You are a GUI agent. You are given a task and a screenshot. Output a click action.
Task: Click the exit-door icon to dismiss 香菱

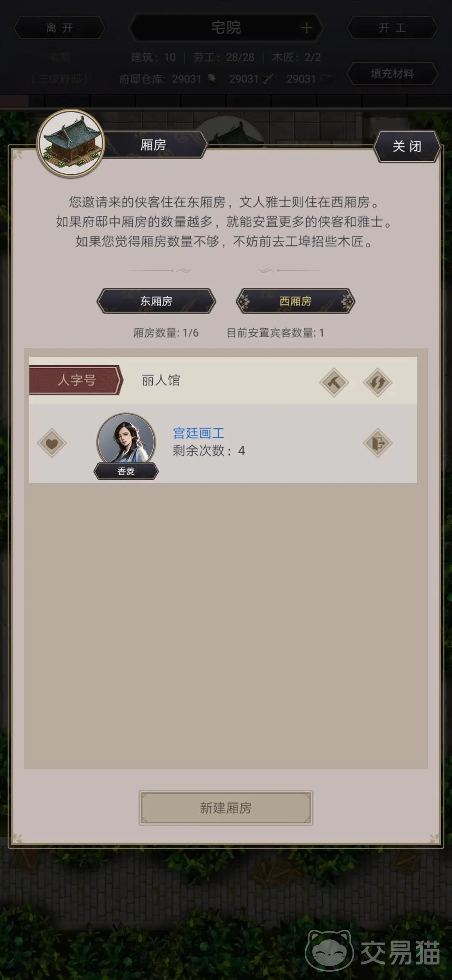pos(378,443)
